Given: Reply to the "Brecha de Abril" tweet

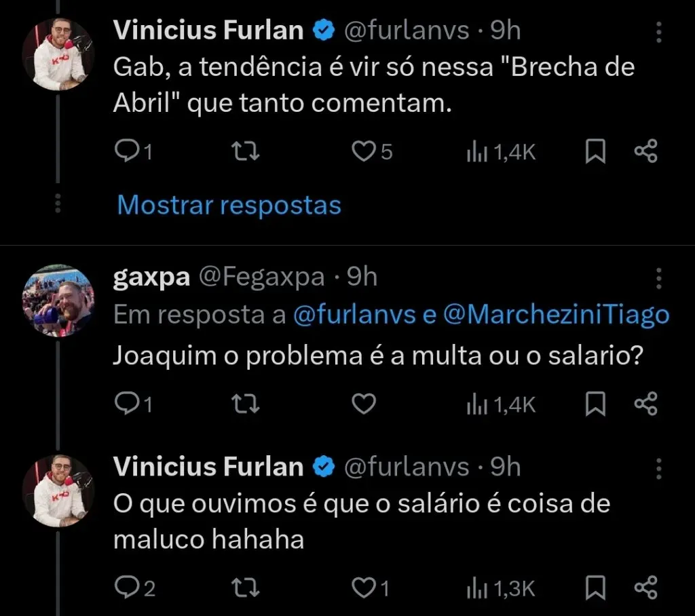Looking at the screenshot, I should click(126, 152).
